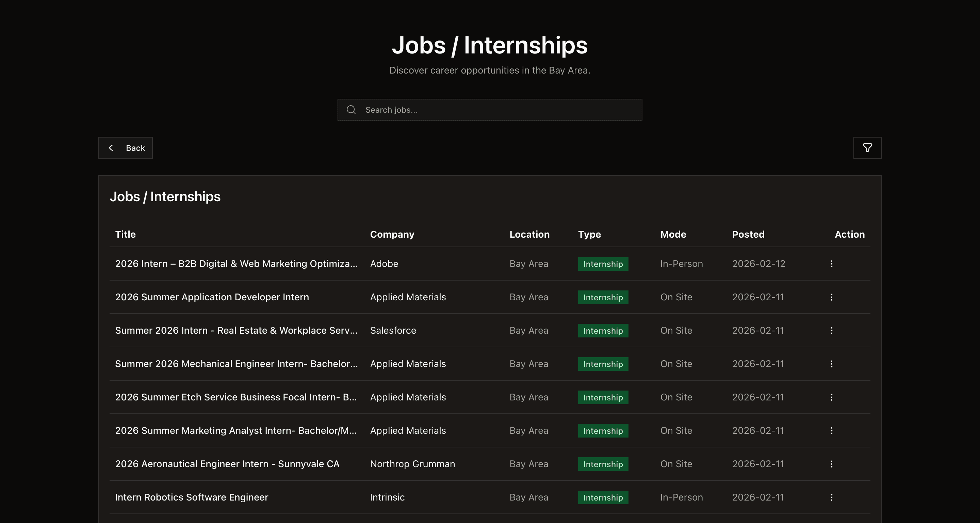Open the action menu for the Application Developer Intern

[x=832, y=297]
